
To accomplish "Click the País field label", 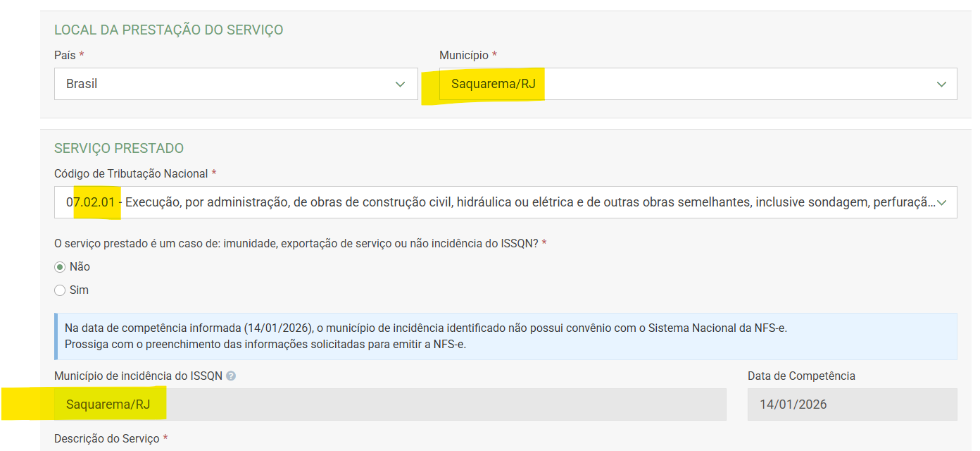I will pos(65,55).
